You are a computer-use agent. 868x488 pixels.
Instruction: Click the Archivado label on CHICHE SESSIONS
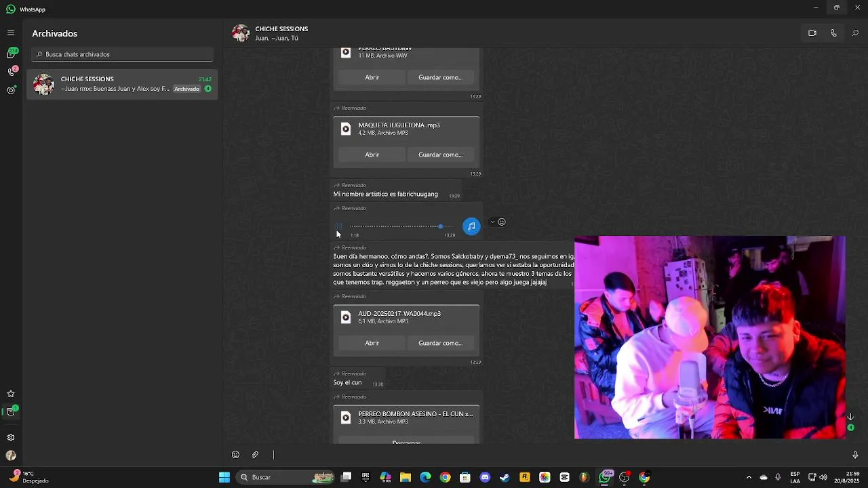[x=186, y=89]
